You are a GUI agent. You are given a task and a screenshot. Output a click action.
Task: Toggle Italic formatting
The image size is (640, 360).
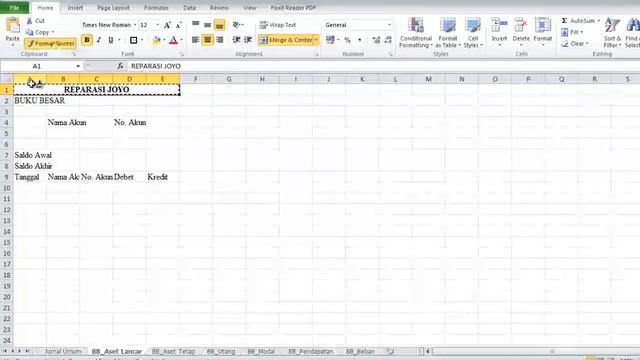point(99,40)
